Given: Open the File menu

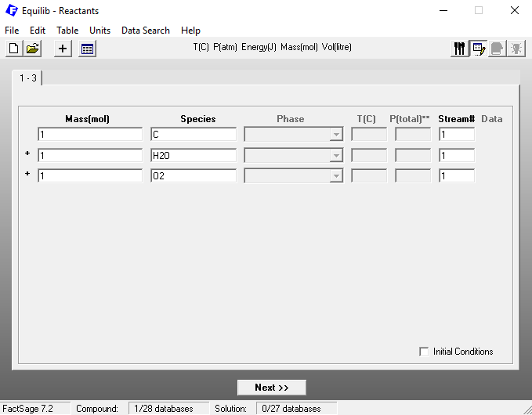Looking at the screenshot, I should 12,31.
